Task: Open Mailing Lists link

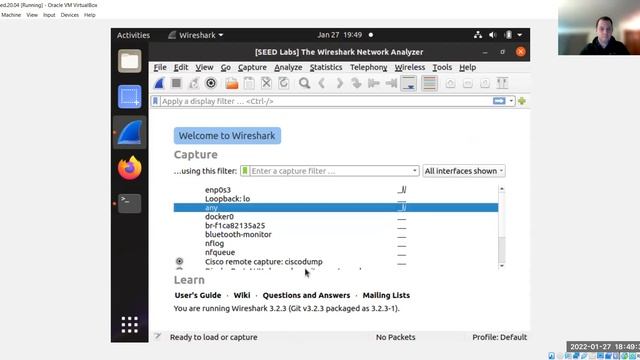Action: 386,295
